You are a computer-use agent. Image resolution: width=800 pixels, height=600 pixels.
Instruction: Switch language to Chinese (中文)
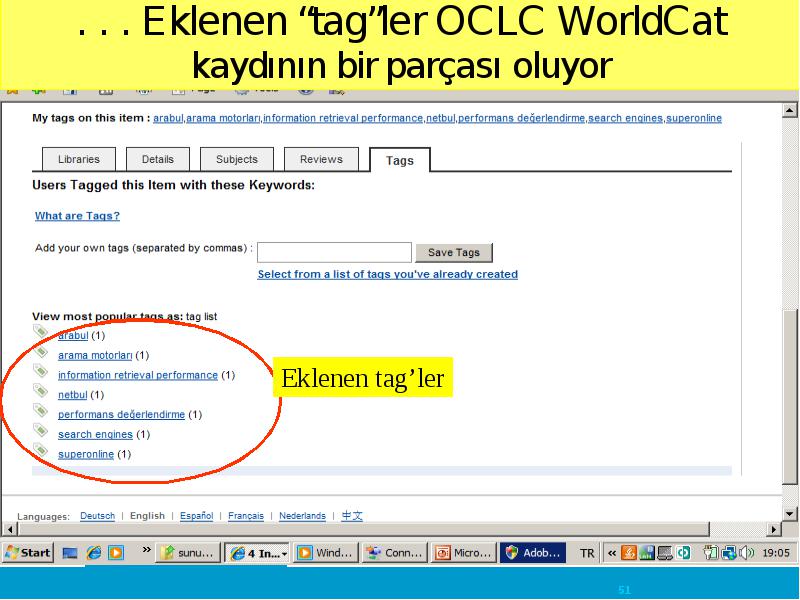pos(352,516)
